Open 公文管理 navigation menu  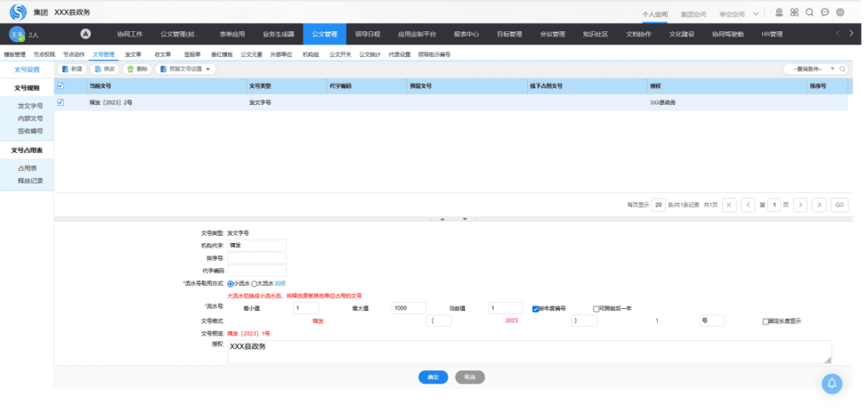click(x=324, y=34)
